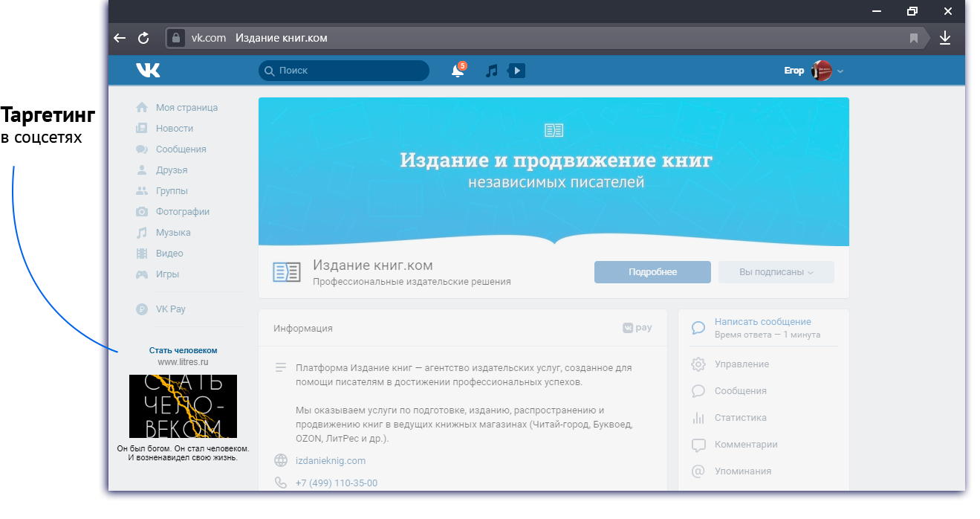Click group title Издание книг.ком

(x=373, y=265)
